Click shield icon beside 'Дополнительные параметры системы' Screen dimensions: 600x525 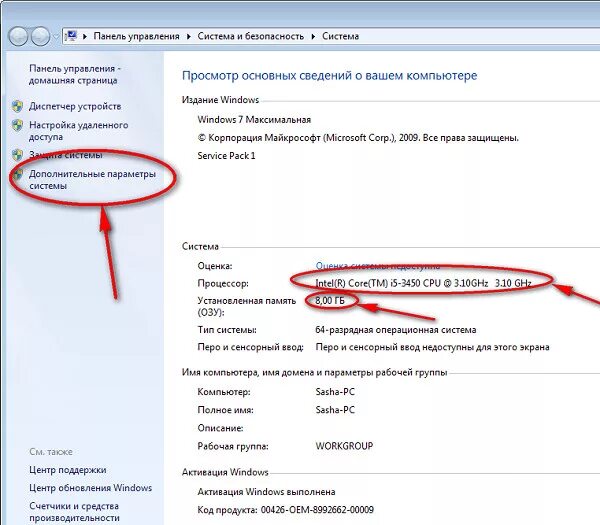pyautogui.click(x=17, y=174)
